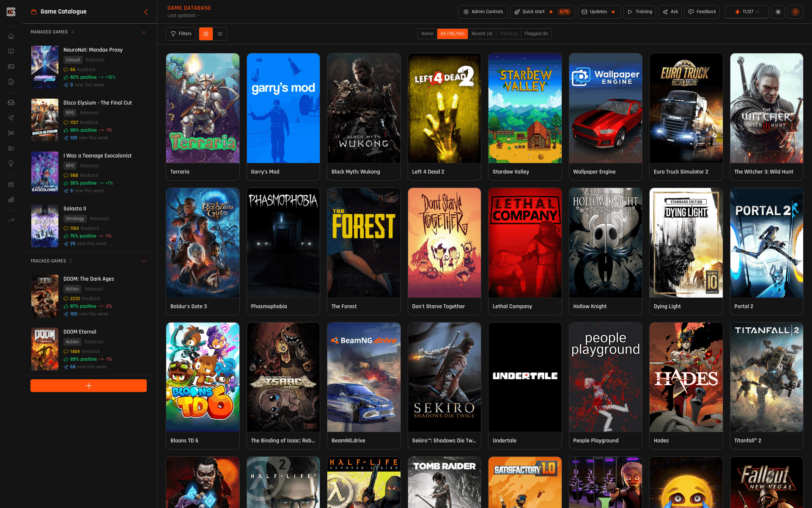This screenshot has width=812, height=508.
Task: Collapse the Tracked Games section
Action: click(144, 261)
